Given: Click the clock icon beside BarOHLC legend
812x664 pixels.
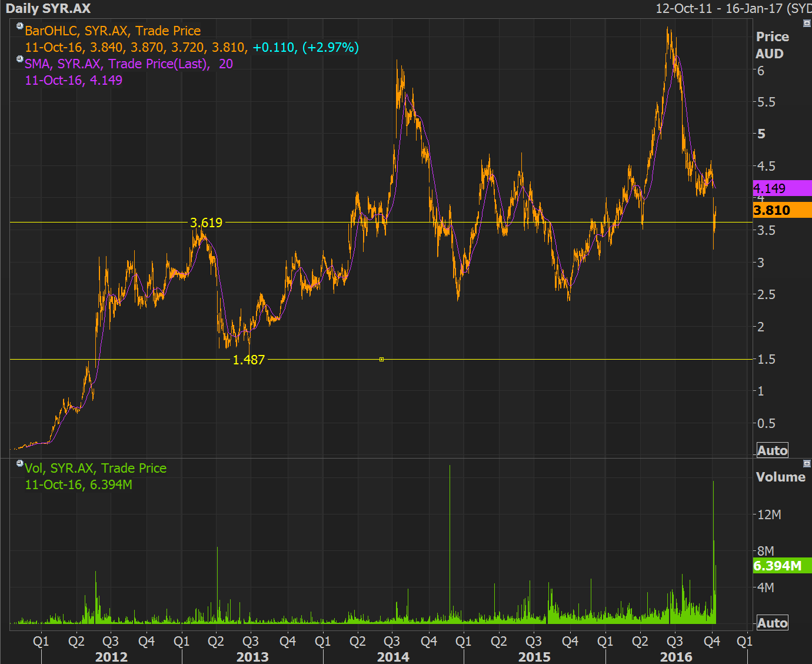Looking at the screenshot, I should [x=19, y=26].
